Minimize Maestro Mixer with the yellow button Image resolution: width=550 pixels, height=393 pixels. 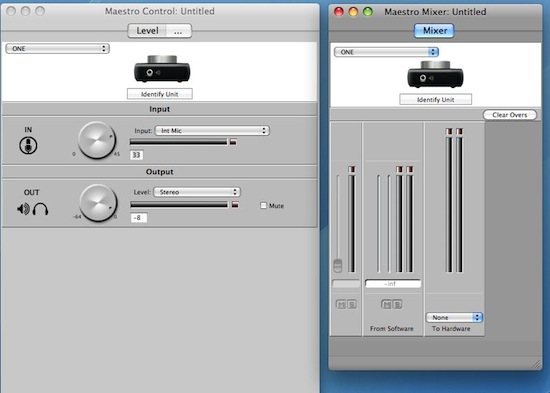pos(353,12)
